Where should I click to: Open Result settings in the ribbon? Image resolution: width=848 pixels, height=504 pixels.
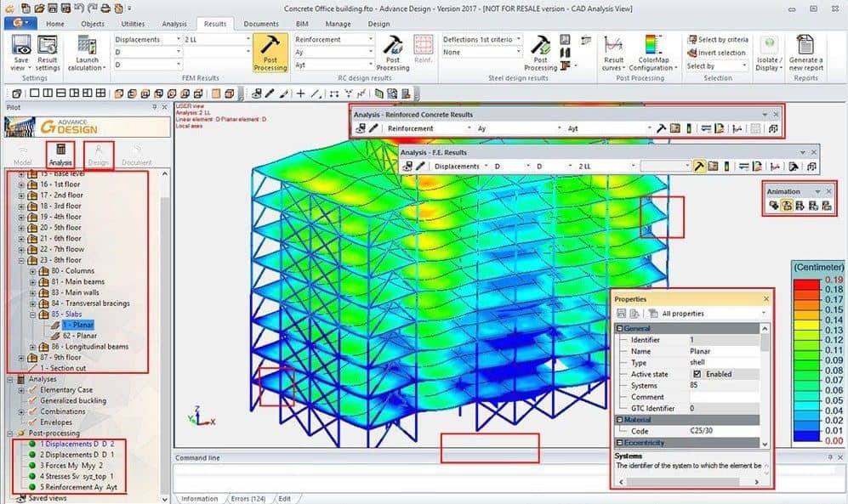coord(48,51)
